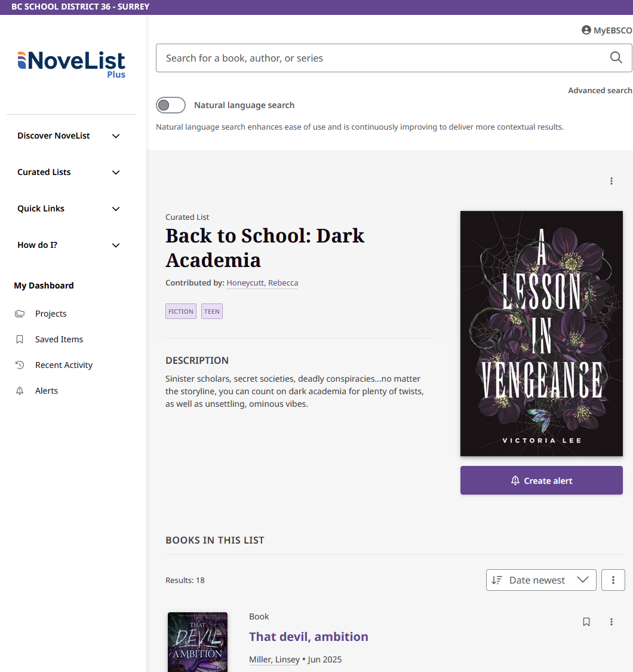
Task: Open options for That devil, ambition
Action: click(612, 622)
